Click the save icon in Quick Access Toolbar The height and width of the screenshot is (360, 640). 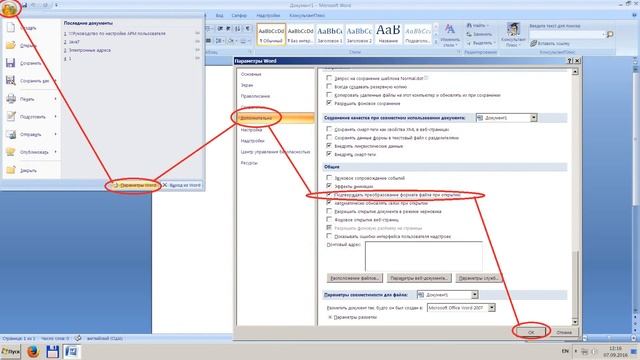[24, 5]
